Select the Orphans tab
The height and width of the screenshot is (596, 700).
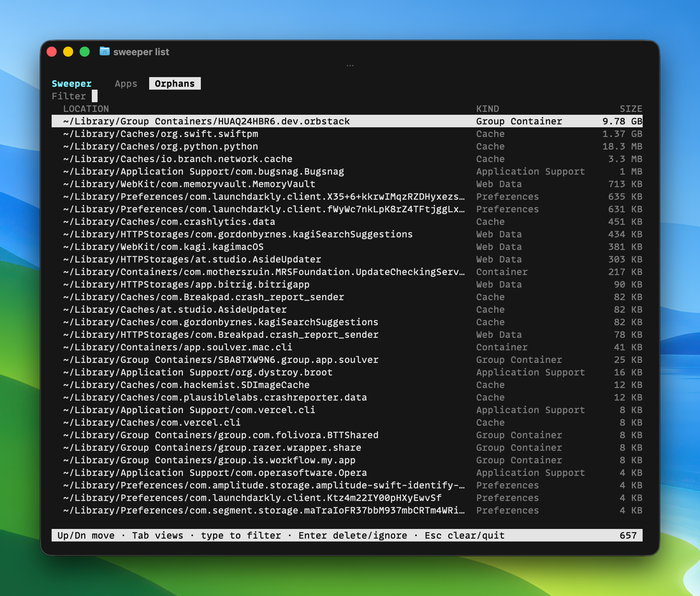point(175,84)
